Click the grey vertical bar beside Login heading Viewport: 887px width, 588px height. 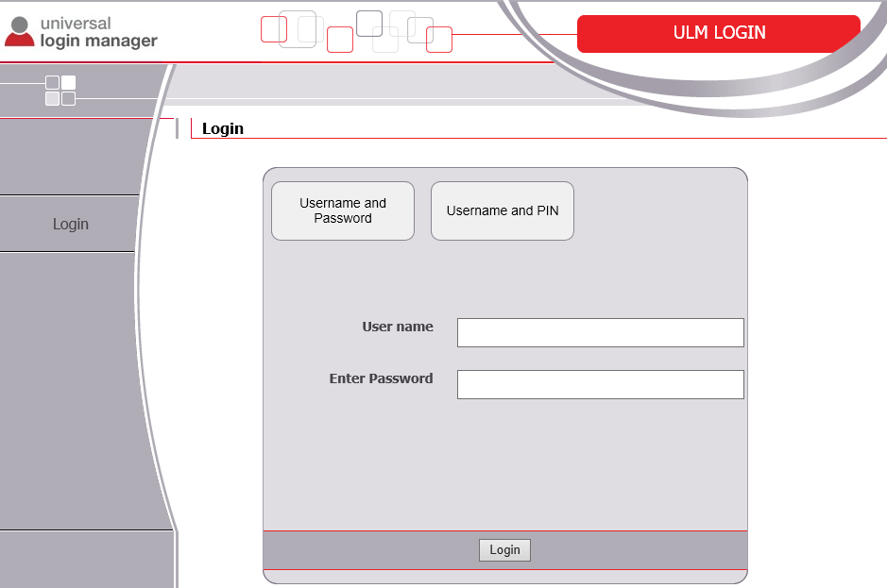[x=177, y=128]
